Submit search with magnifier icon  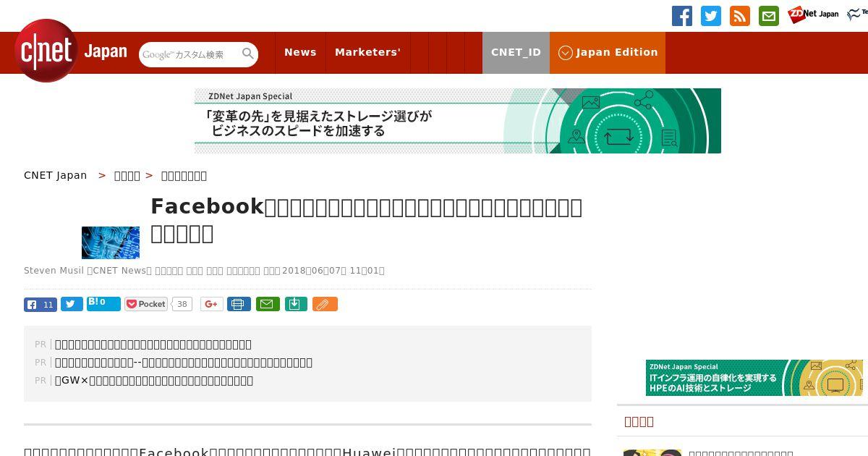[x=248, y=54]
